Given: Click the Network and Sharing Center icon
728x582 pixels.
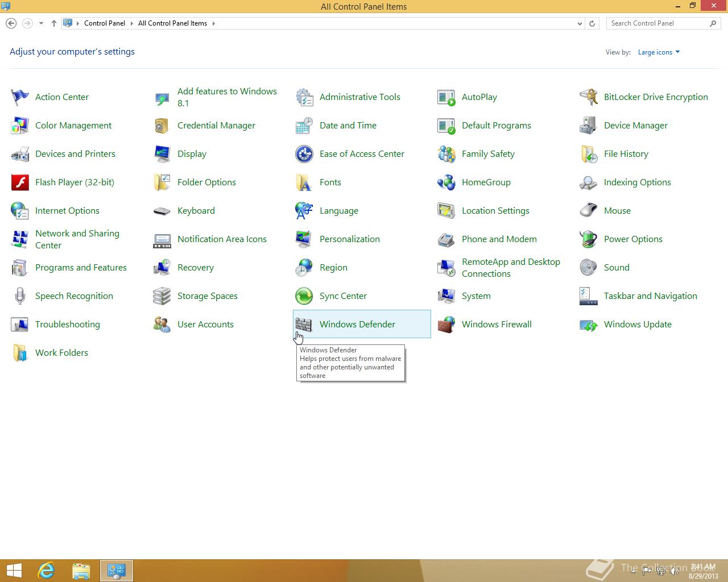Looking at the screenshot, I should click(x=20, y=239).
